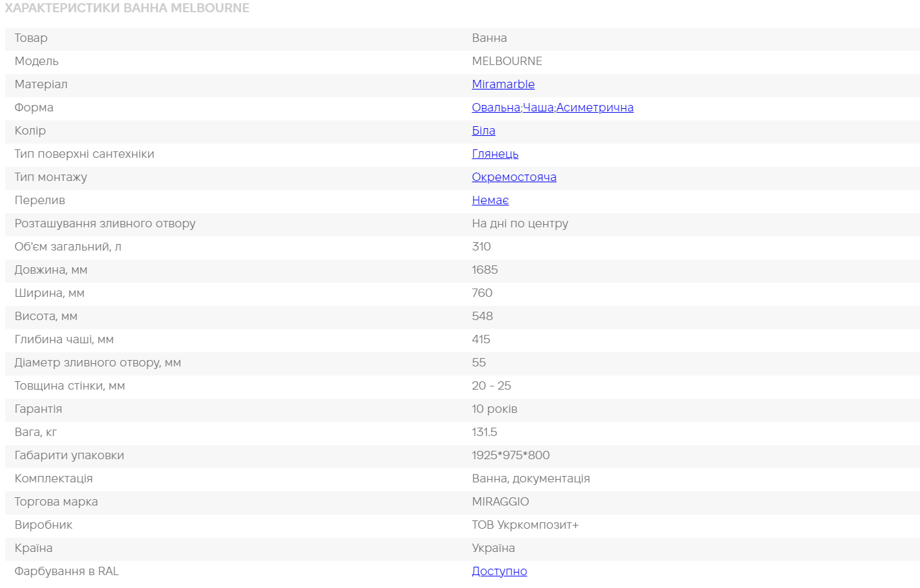Open the Miramarble material link
This screenshot has height=588, width=920.
(x=503, y=84)
